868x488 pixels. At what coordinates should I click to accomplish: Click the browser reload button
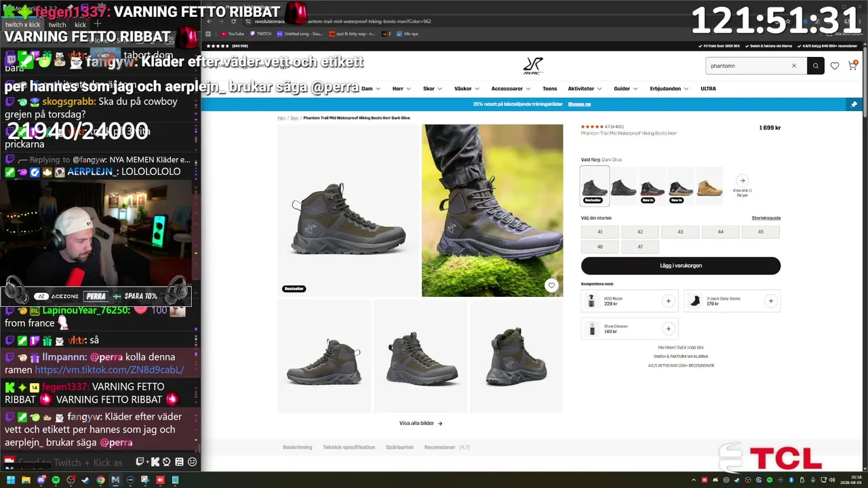[234, 21]
